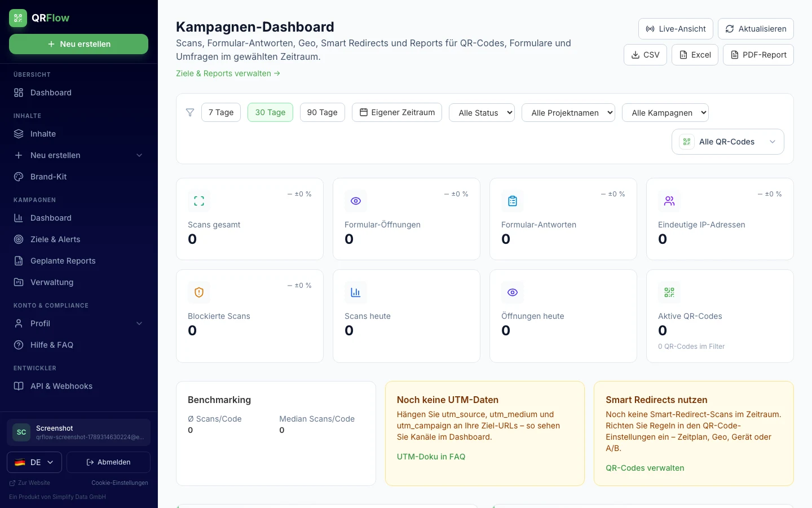Viewport: 812px width, 508px height.
Task: Open API & Webhooks page
Action: [78, 386]
